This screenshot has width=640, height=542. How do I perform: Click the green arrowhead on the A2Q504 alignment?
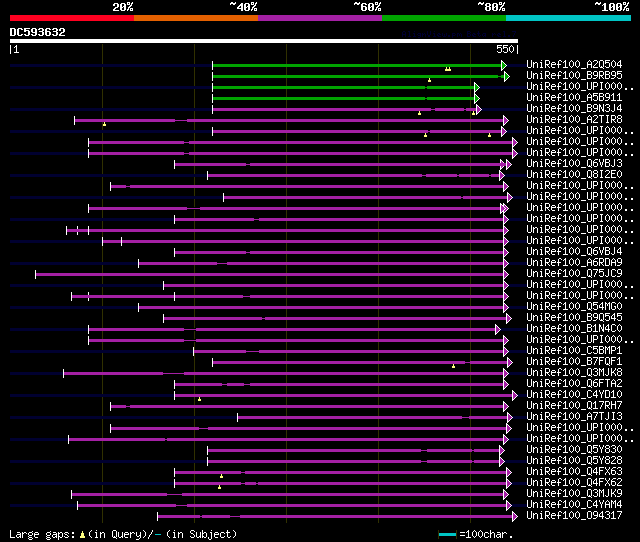tap(504, 65)
